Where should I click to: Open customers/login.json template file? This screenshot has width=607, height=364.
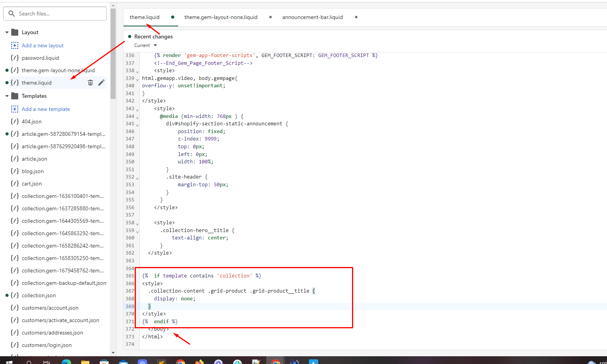[47, 345]
